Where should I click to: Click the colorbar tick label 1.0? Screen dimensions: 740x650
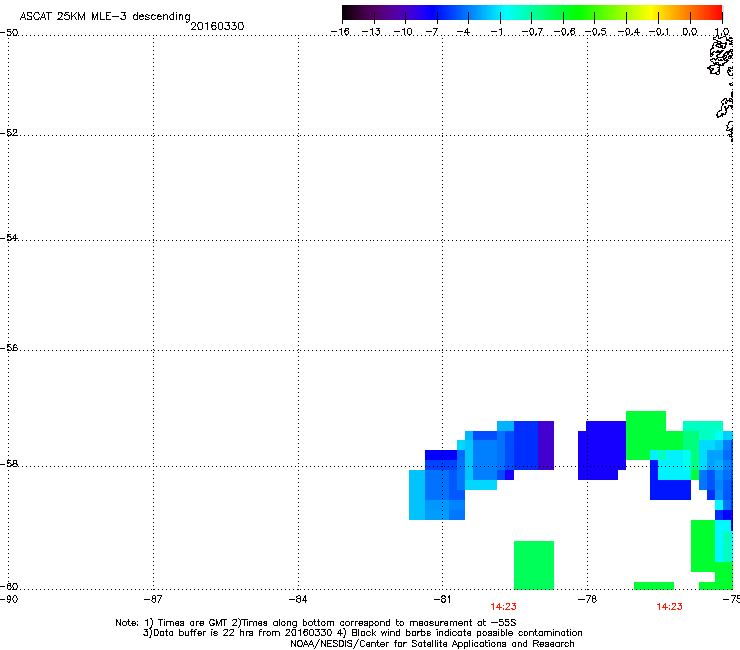tap(722, 32)
